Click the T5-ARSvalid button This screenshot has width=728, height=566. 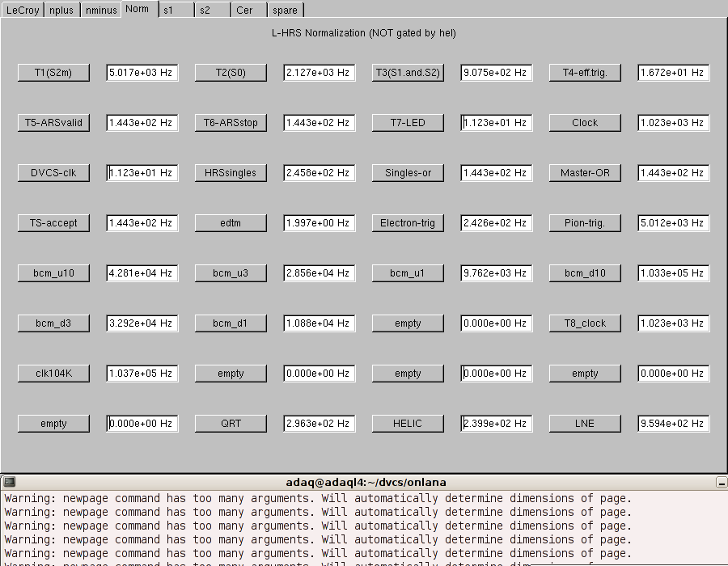[x=53, y=123]
